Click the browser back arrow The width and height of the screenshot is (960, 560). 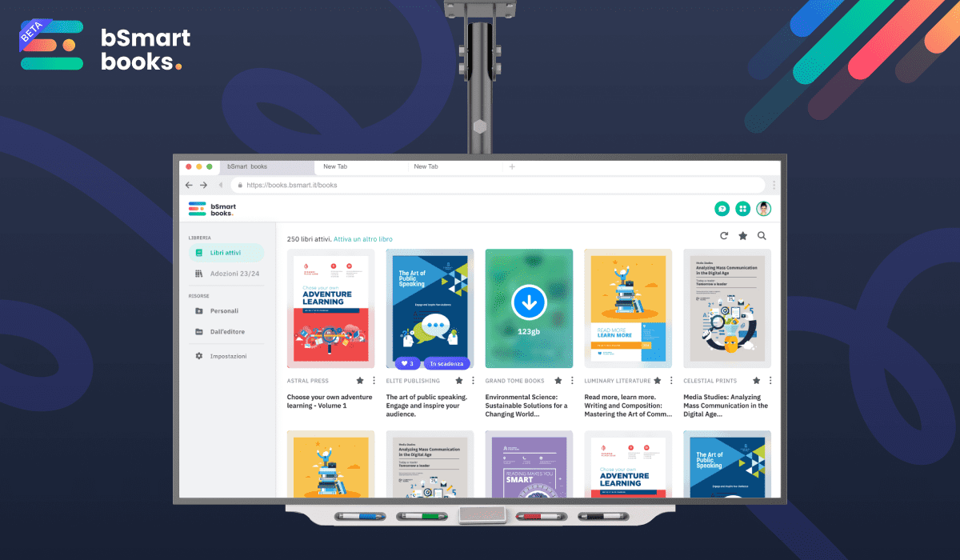tap(188, 185)
